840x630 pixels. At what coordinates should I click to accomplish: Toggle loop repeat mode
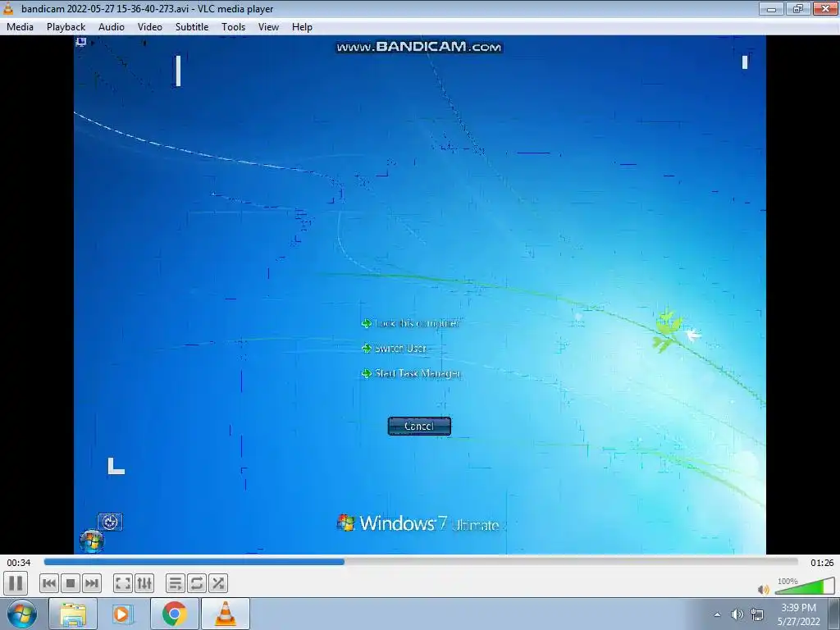[197, 583]
